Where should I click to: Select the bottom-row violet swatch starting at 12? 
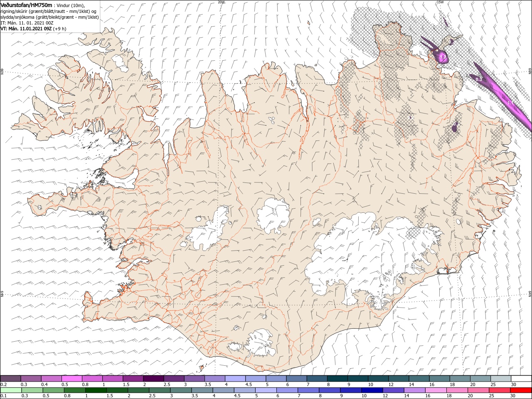(394, 390)
